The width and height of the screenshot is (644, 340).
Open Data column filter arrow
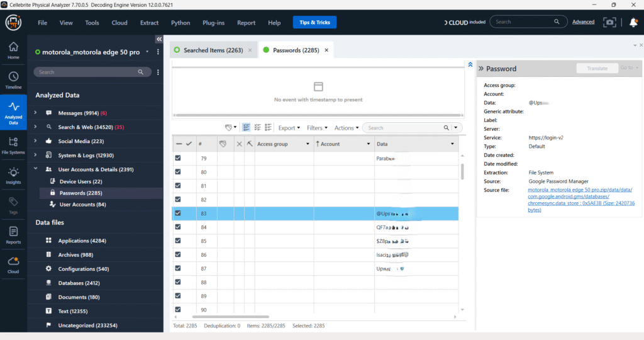[x=452, y=144]
